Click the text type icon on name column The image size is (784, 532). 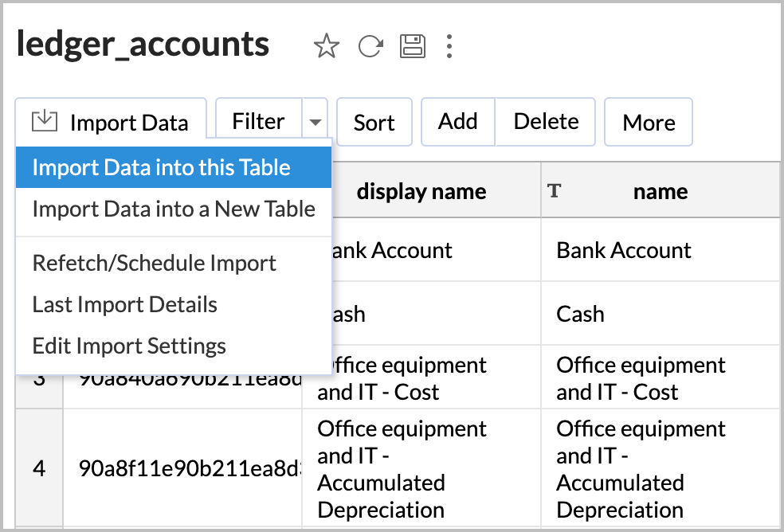[x=555, y=190]
